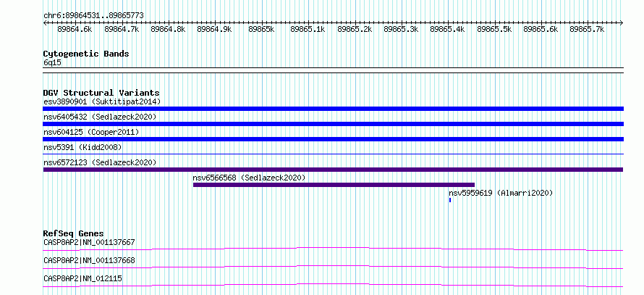Click the nsv604125 (Cooper2011) label

(91, 132)
